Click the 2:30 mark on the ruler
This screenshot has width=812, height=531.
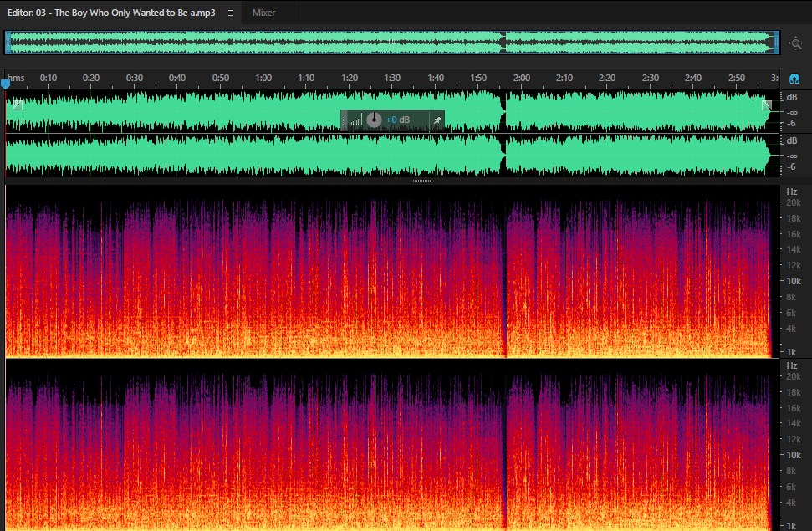[x=651, y=78]
